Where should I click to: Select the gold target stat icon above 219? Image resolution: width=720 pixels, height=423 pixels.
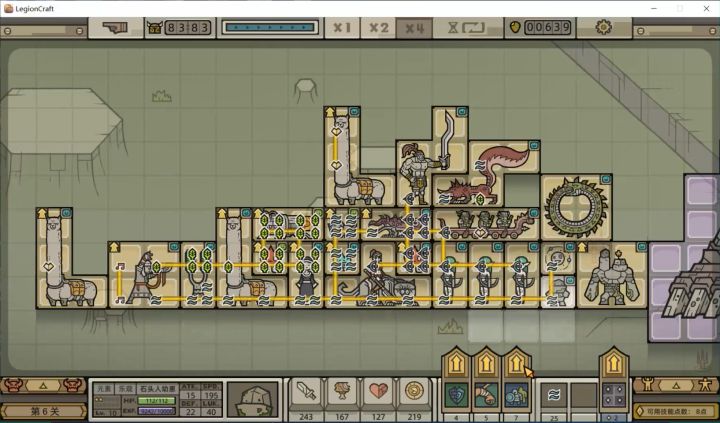(414, 392)
